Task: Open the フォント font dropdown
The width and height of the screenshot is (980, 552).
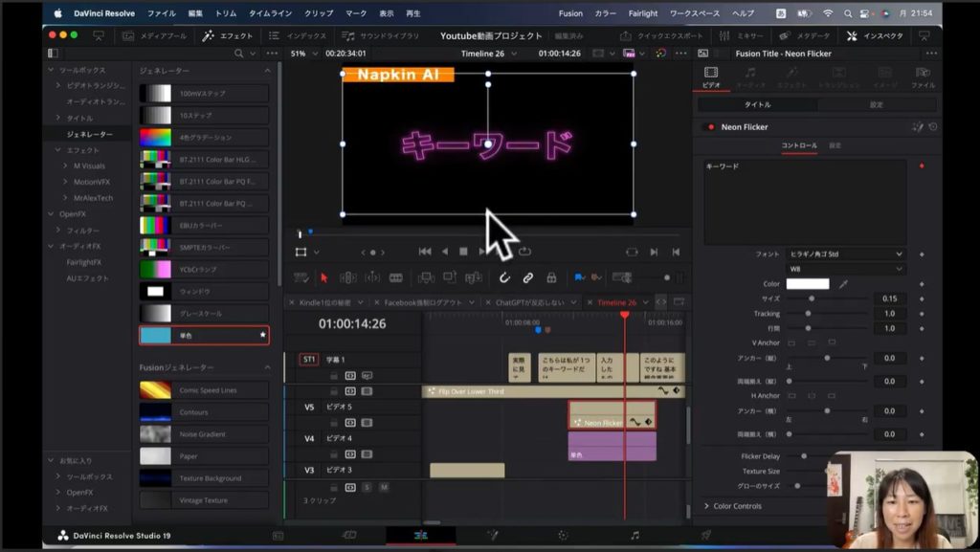Action: click(846, 254)
